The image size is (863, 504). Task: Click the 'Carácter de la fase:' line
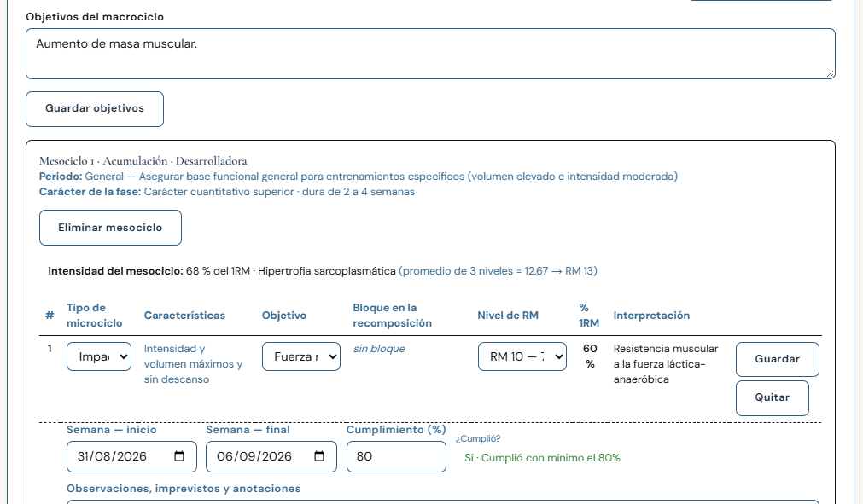[227, 192]
